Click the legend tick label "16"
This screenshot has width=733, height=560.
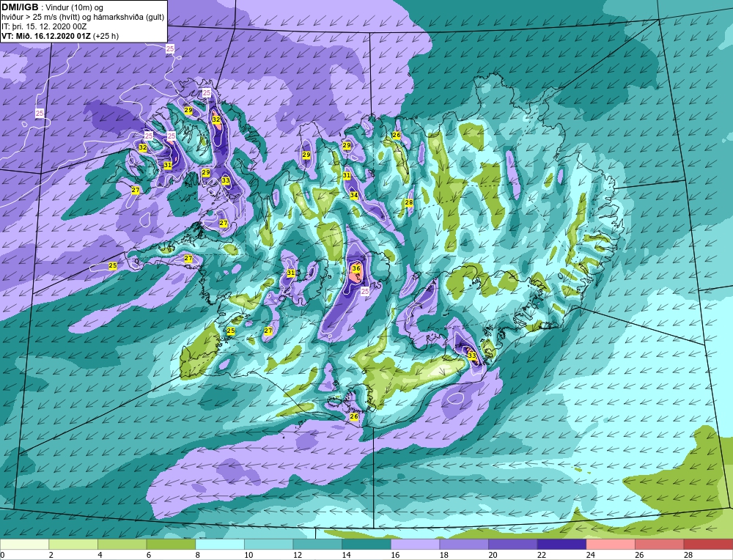[394, 555]
